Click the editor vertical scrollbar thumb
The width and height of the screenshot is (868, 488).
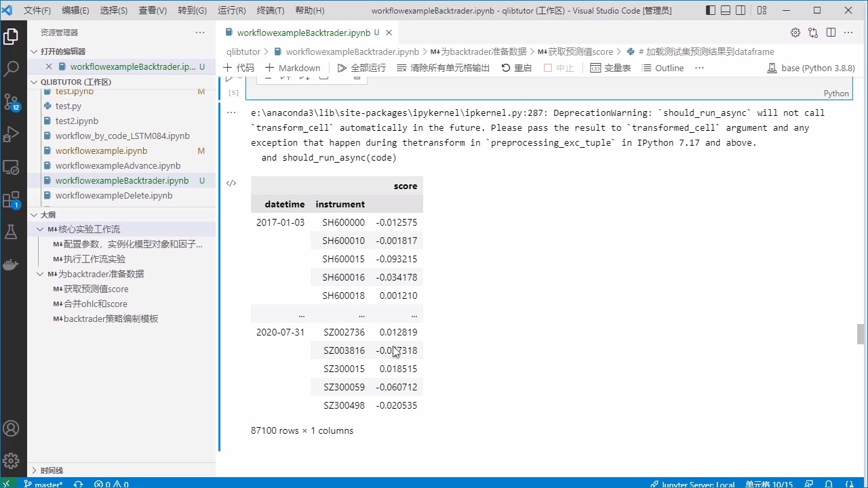pyautogui.click(x=861, y=334)
